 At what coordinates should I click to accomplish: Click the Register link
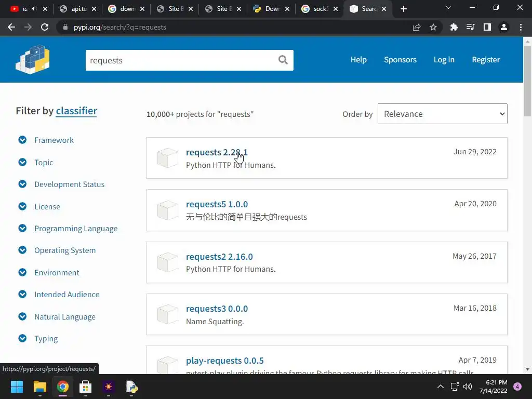click(x=486, y=60)
